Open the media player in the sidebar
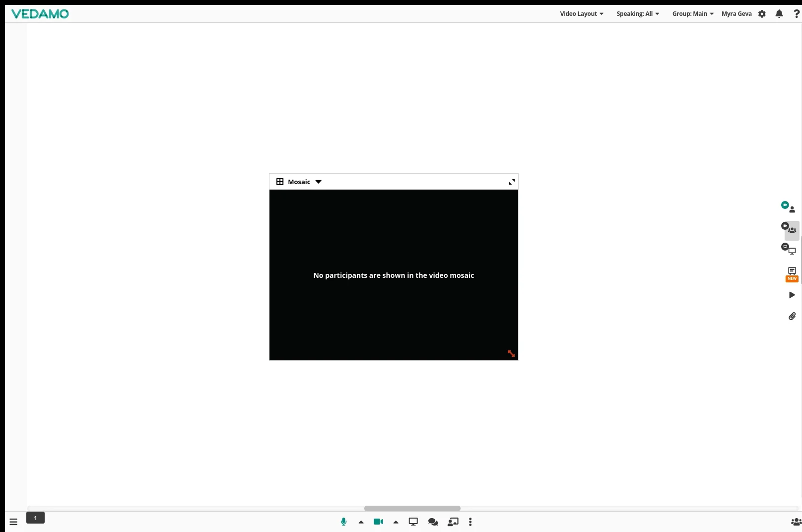The width and height of the screenshot is (802, 532). pyautogui.click(x=792, y=295)
